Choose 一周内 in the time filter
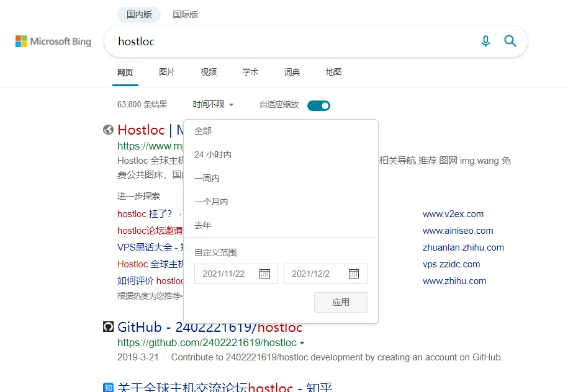Image resolution: width=568 pixels, height=392 pixels. coord(207,178)
